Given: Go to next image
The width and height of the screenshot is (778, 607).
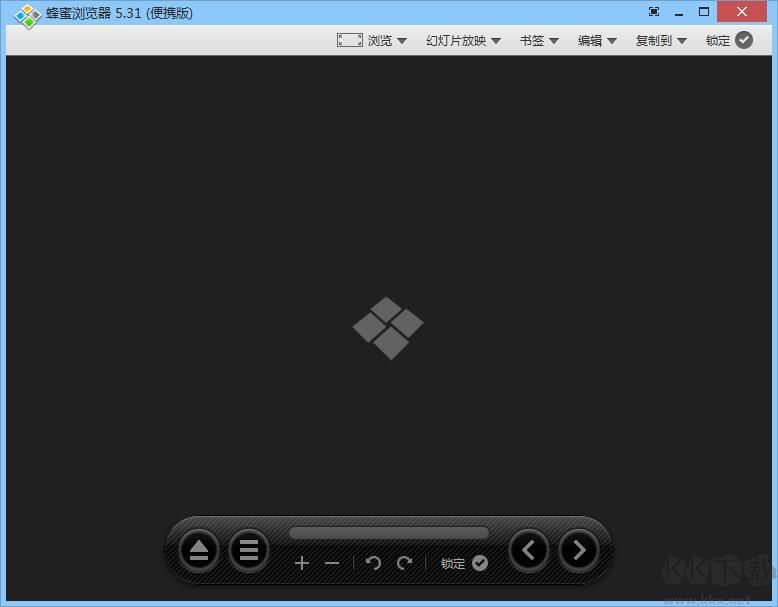Looking at the screenshot, I should [x=578, y=549].
